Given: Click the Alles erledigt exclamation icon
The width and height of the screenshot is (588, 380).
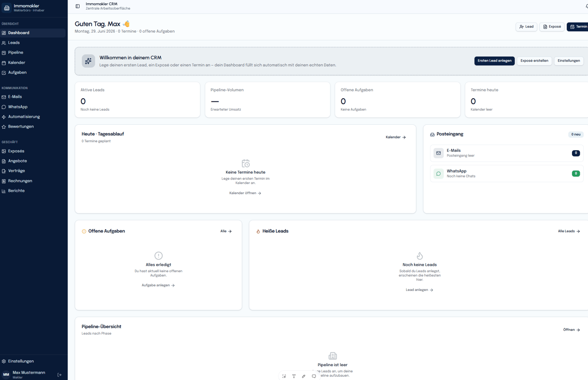Looking at the screenshot, I should point(158,256).
